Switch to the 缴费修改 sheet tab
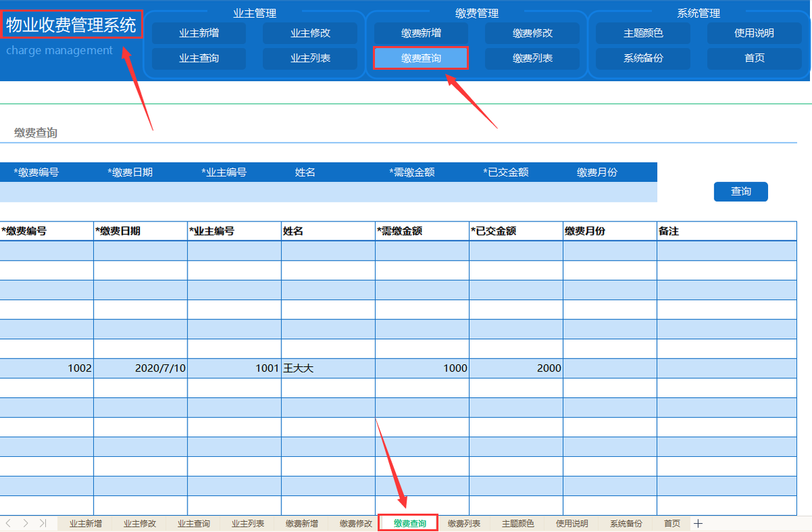 (x=354, y=523)
